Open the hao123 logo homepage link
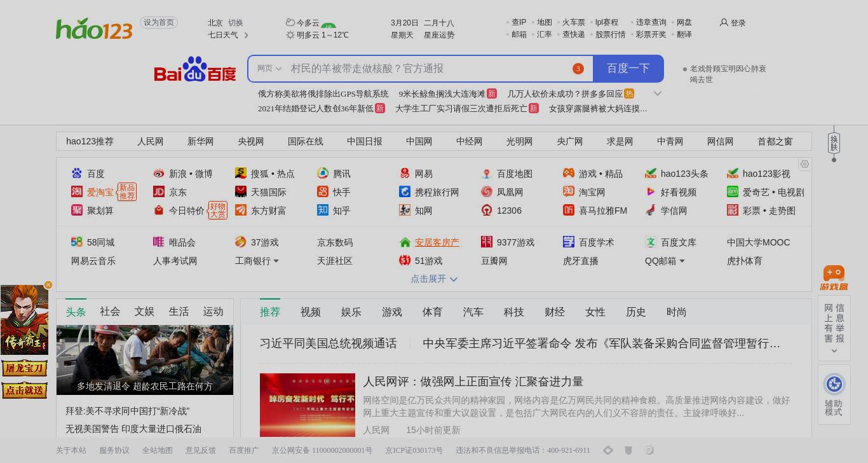 coord(94,29)
